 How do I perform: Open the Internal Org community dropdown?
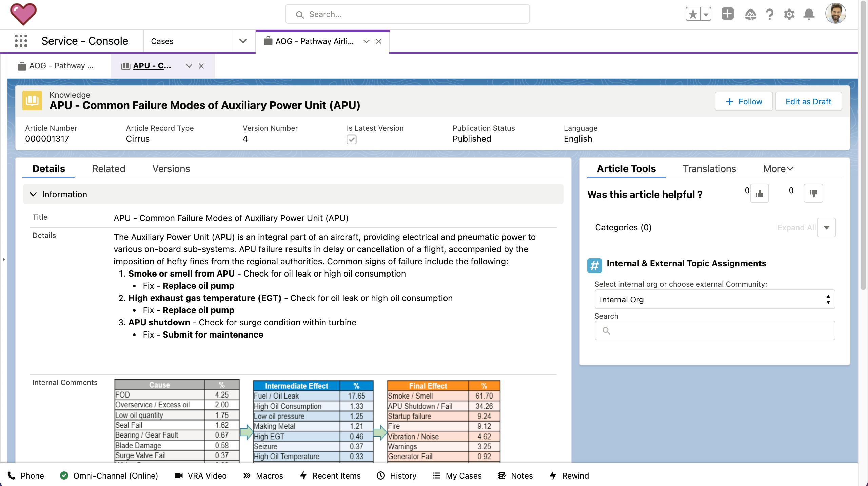tap(714, 299)
